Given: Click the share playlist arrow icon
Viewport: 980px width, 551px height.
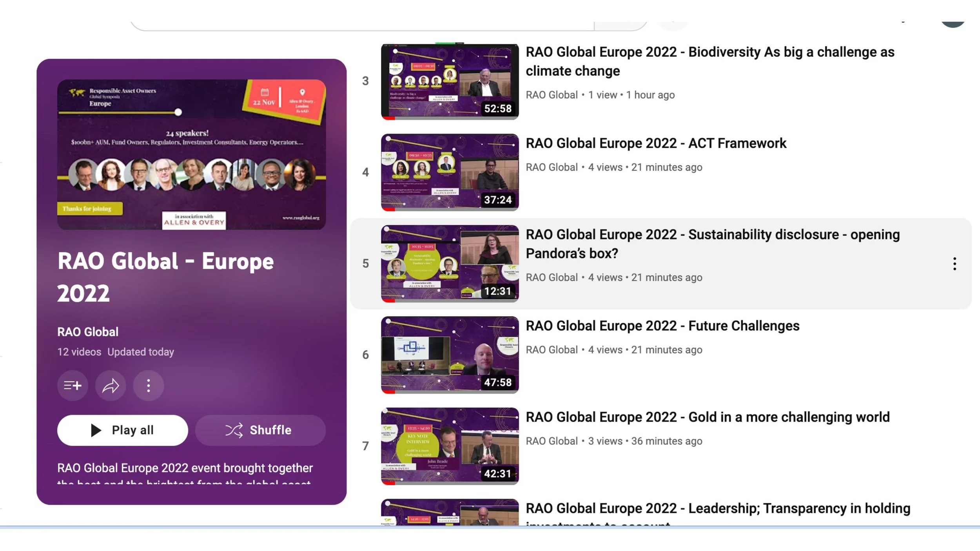Looking at the screenshot, I should [111, 386].
